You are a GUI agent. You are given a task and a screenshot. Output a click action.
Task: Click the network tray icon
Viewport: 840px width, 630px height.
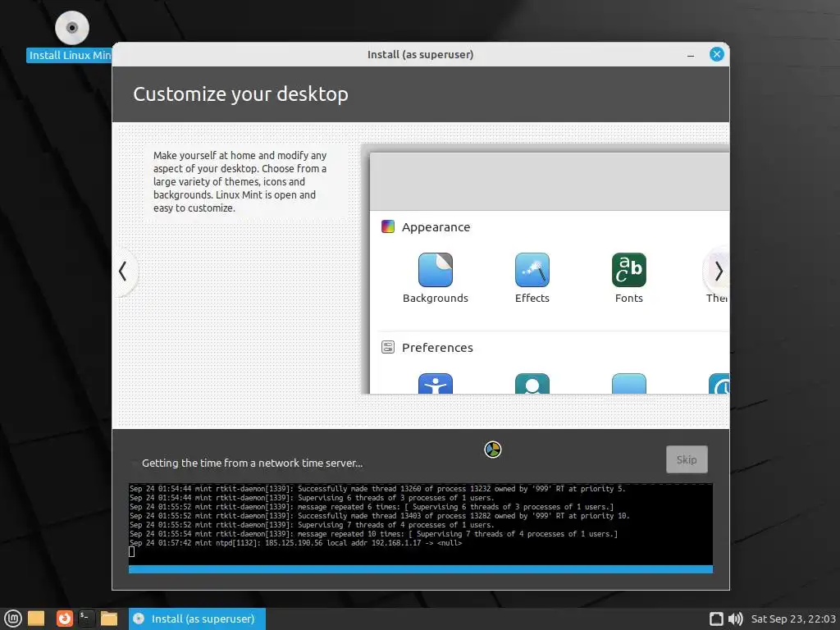(716, 619)
